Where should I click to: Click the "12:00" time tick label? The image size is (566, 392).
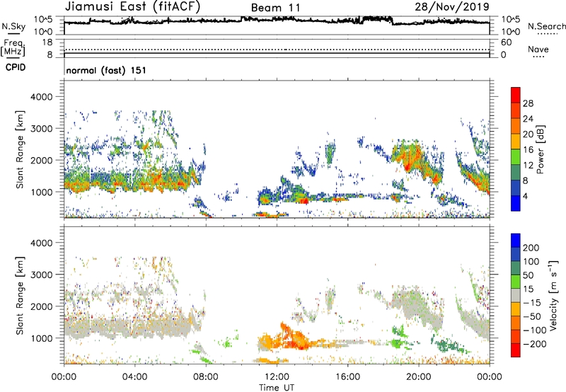coord(277,377)
